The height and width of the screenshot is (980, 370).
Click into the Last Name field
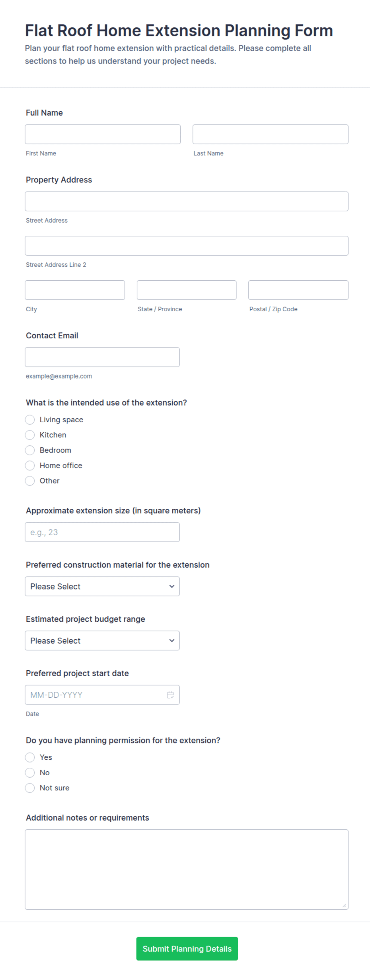tap(271, 134)
